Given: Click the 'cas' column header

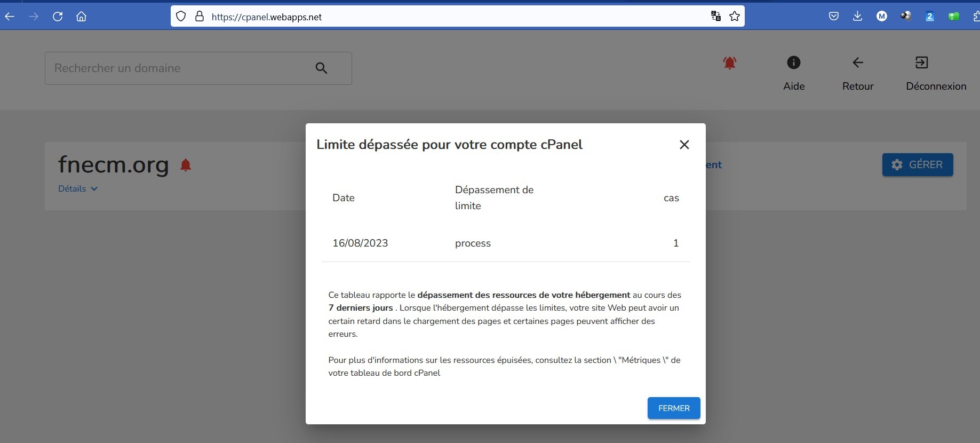Looking at the screenshot, I should 671,198.
